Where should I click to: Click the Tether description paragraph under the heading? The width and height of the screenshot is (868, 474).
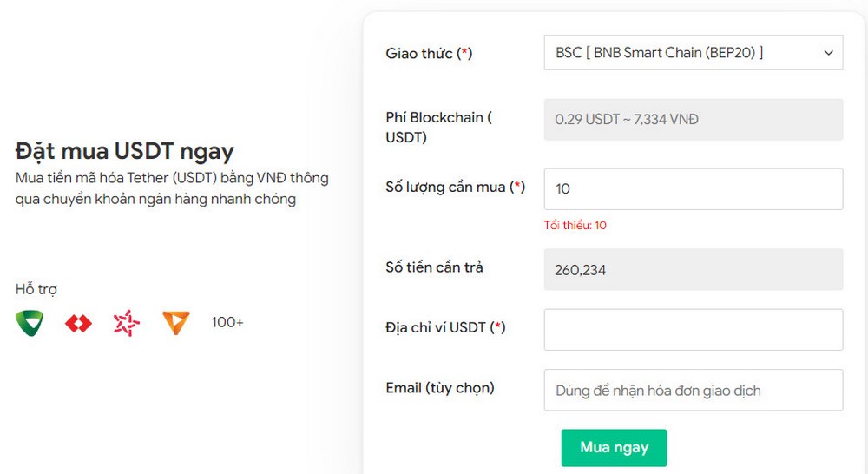click(x=172, y=188)
